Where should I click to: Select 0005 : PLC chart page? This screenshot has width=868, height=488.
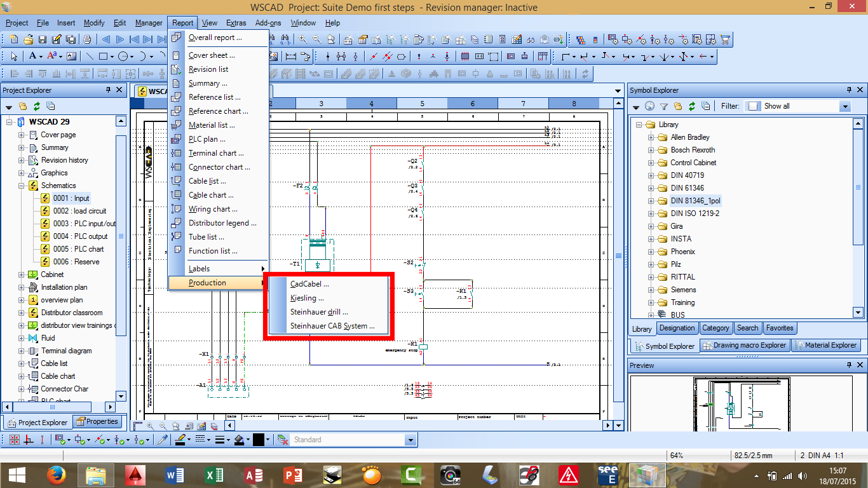[x=78, y=249]
